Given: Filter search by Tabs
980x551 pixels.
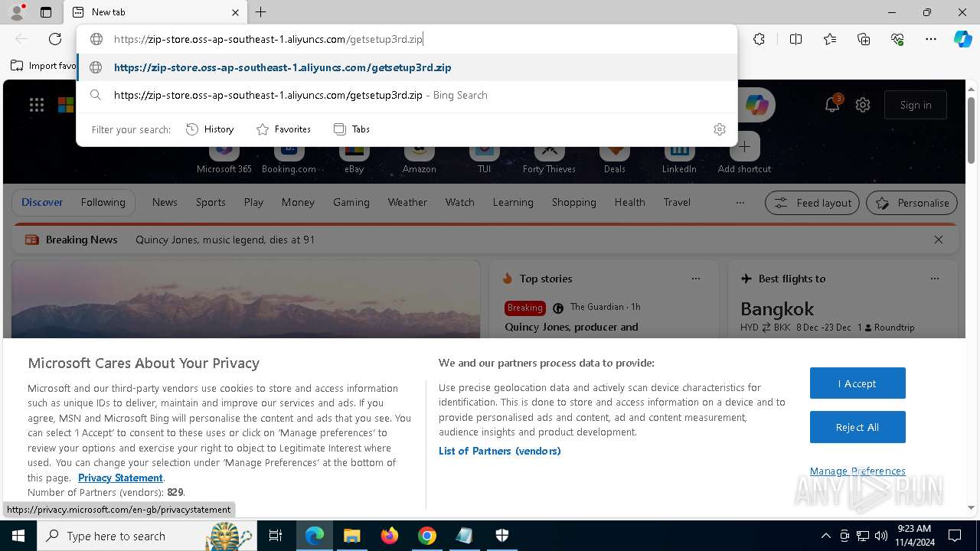Looking at the screenshot, I should [351, 129].
